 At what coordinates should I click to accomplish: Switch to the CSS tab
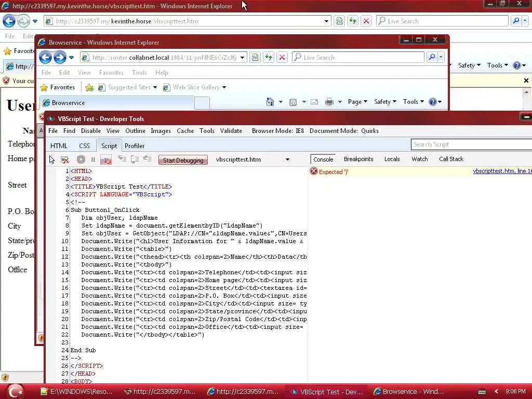tap(85, 146)
